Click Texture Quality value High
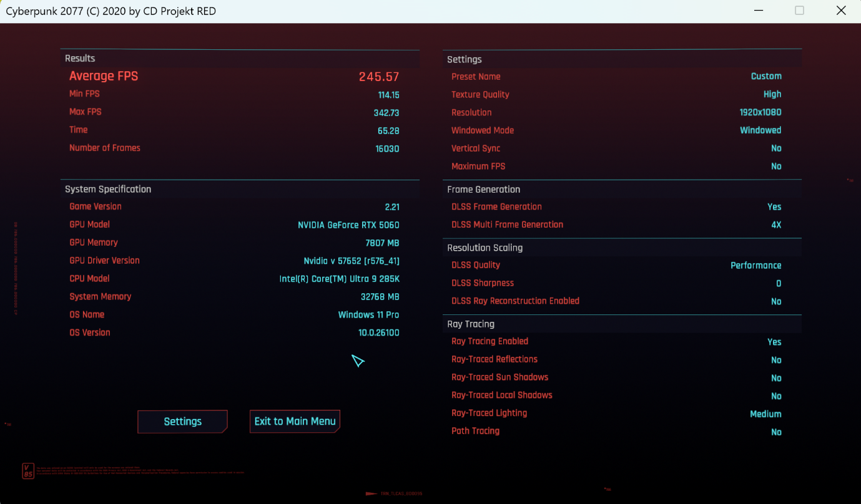Image resolution: width=861 pixels, height=504 pixels. 772,94
